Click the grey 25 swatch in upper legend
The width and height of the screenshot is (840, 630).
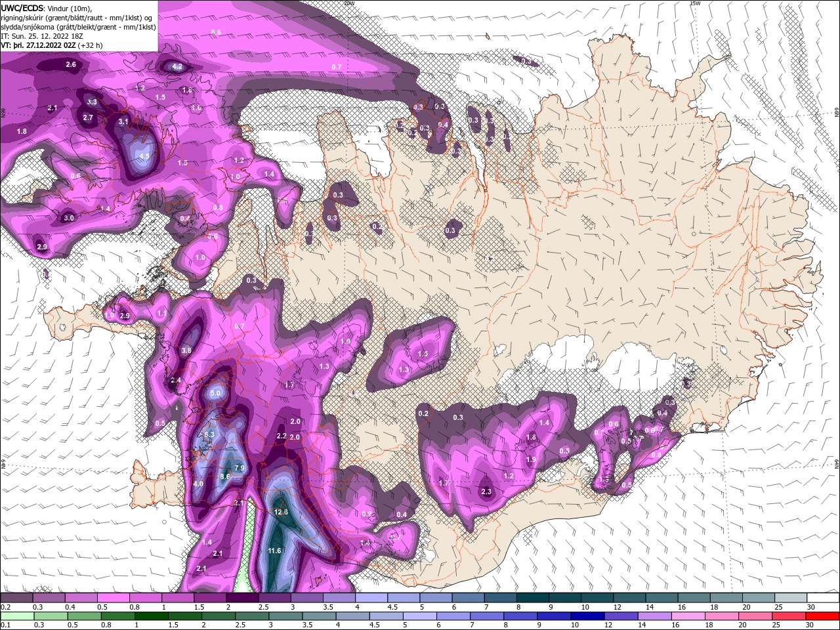point(790,598)
